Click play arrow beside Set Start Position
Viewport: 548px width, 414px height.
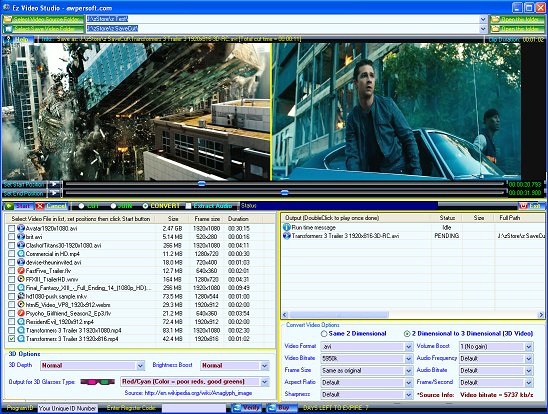pos(55,184)
